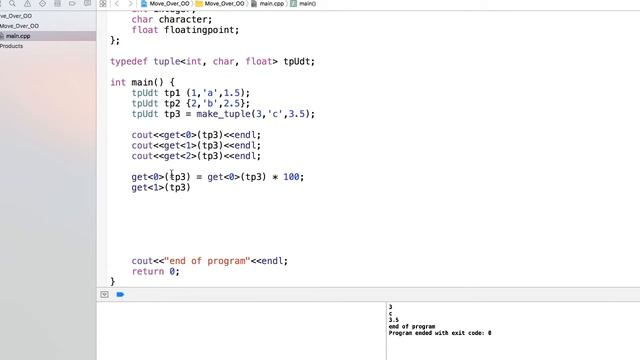Click the 'cout<<get<1>(tp3)<<endl;' line
This screenshot has height=360, width=640.
[196, 145]
